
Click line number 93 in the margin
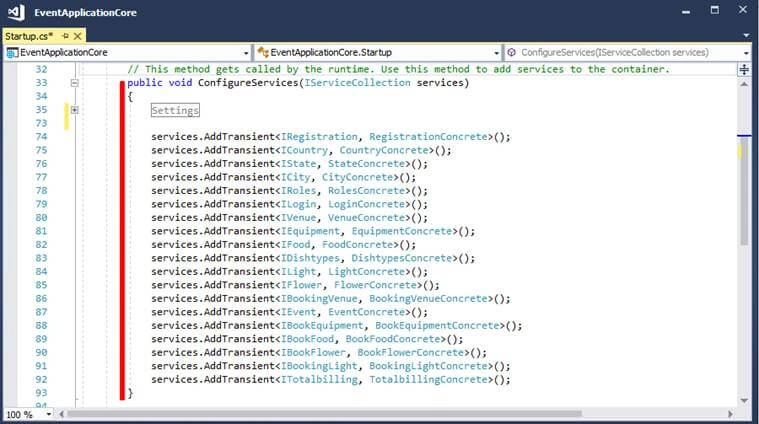click(41, 393)
